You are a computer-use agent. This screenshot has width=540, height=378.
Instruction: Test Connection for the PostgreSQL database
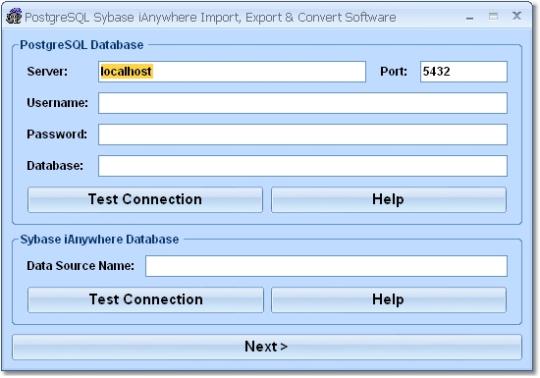coord(145,200)
